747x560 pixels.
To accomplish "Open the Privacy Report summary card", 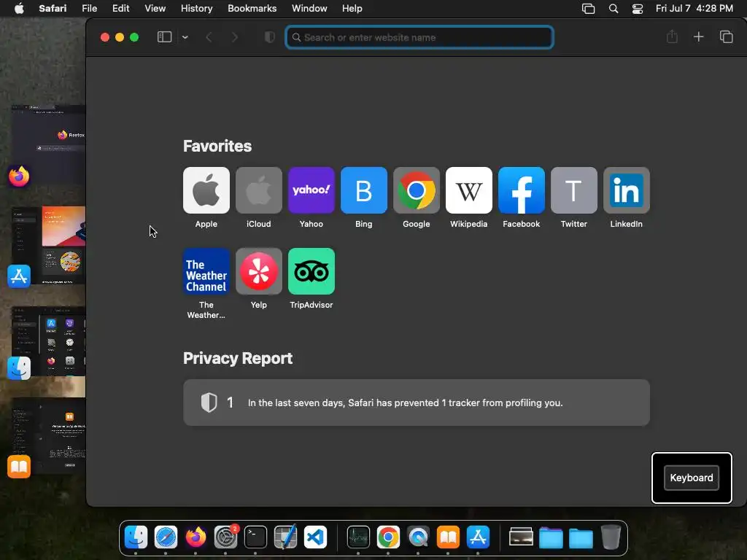I will click(417, 402).
